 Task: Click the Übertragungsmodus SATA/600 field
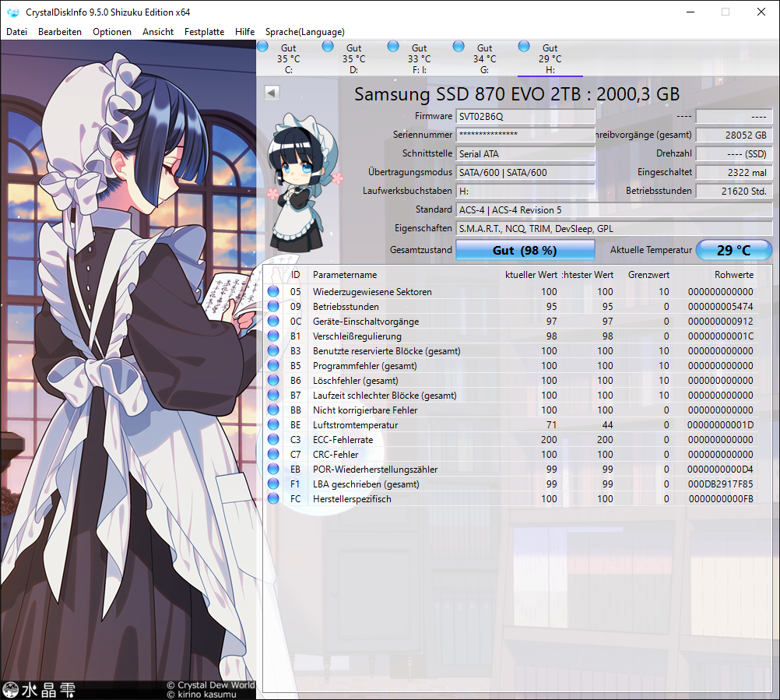[525, 173]
